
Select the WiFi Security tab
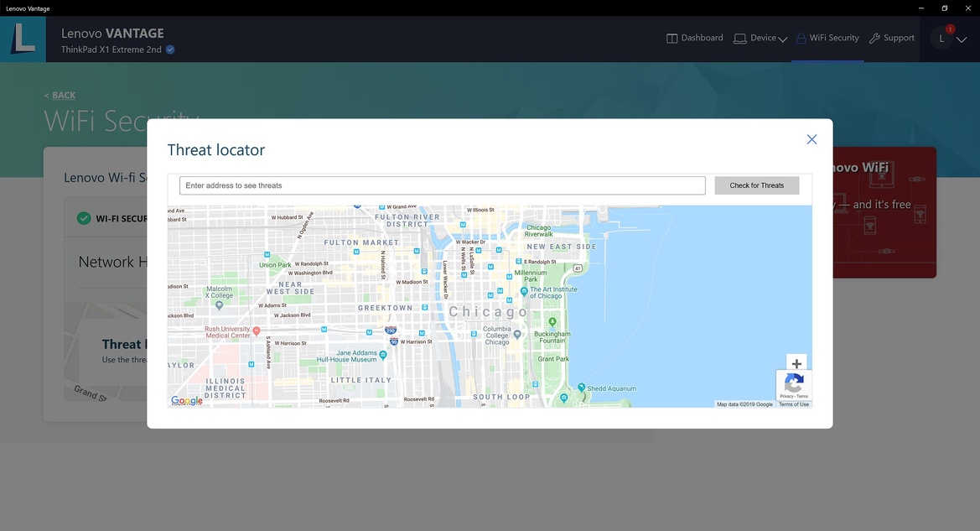point(827,38)
